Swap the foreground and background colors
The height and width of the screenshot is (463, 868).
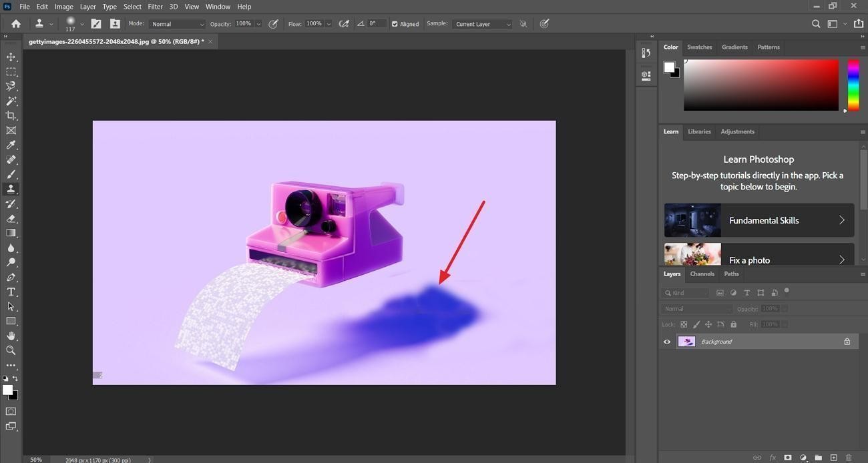pos(15,378)
